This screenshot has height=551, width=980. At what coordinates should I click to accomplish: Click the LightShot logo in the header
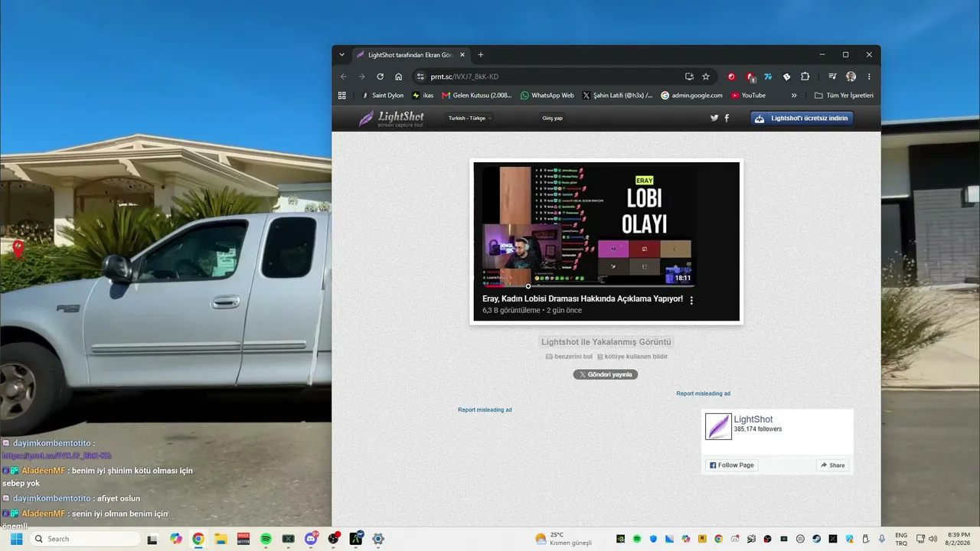[x=391, y=119]
